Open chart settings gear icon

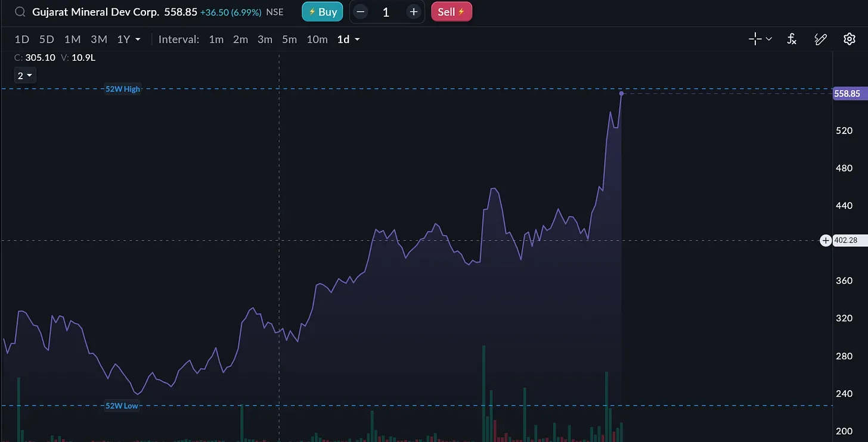[x=850, y=39]
